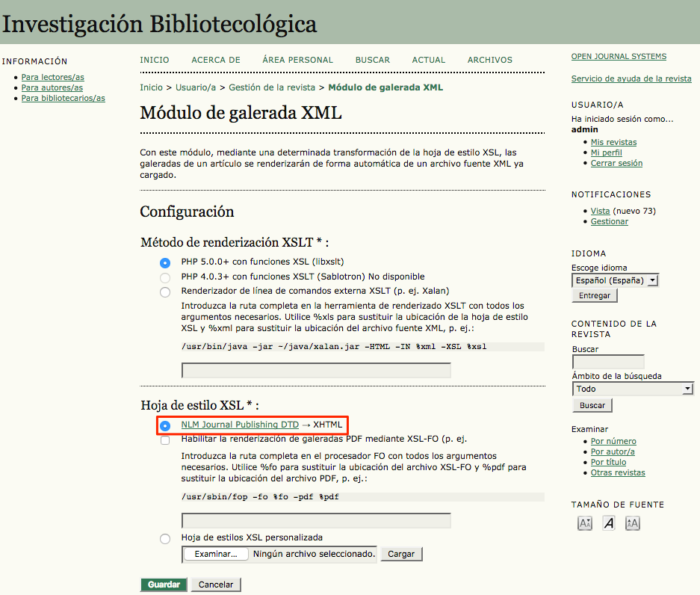The width and height of the screenshot is (700, 595).
Task: Click the Cancelar button
Action: [216, 585]
